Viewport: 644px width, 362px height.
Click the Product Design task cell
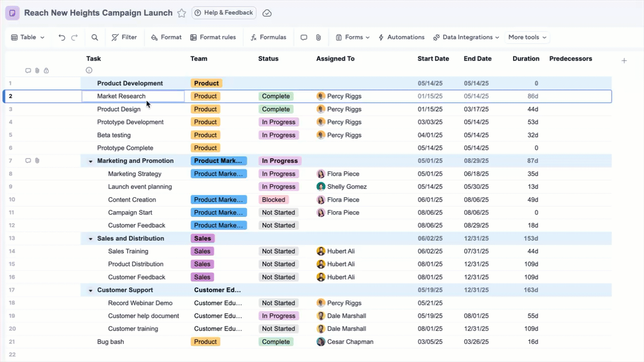pyautogui.click(x=133, y=109)
